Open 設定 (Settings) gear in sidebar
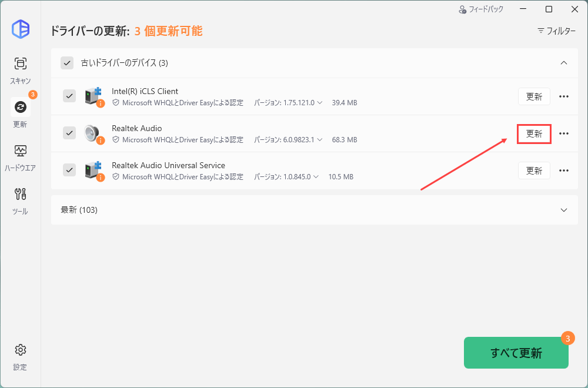The width and height of the screenshot is (588, 388). tap(20, 357)
